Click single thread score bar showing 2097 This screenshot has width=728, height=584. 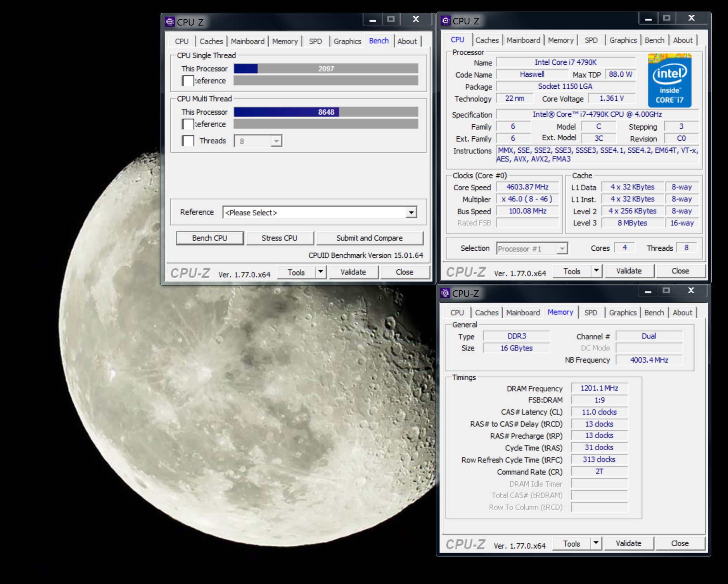point(326,69)
